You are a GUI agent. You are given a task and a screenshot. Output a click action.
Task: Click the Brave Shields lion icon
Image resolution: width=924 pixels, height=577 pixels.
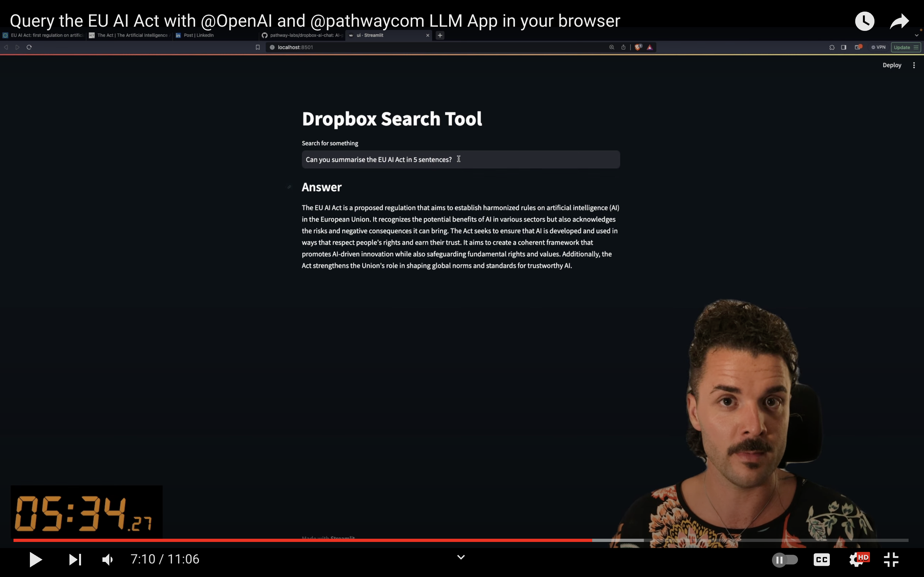coord(638,47)
